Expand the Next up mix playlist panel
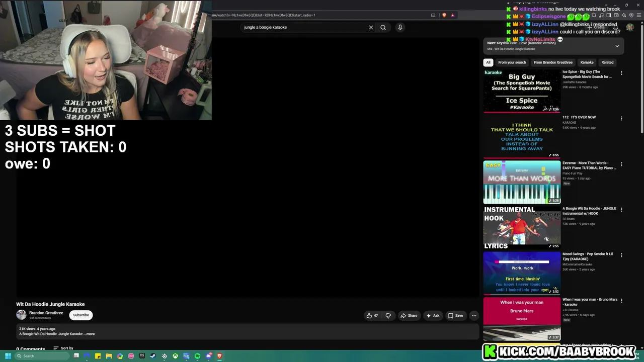 (617, 46)
